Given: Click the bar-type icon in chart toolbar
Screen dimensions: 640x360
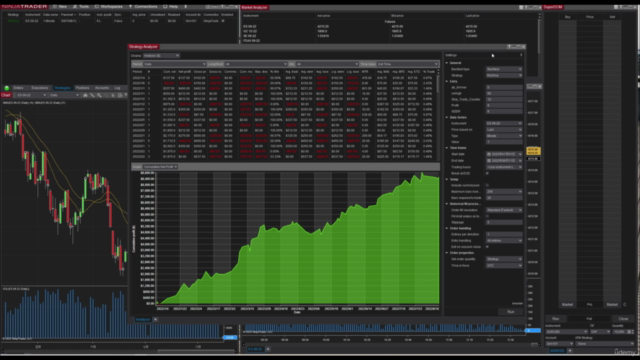Looking at the screenshot, I should (x=85, y=95).
